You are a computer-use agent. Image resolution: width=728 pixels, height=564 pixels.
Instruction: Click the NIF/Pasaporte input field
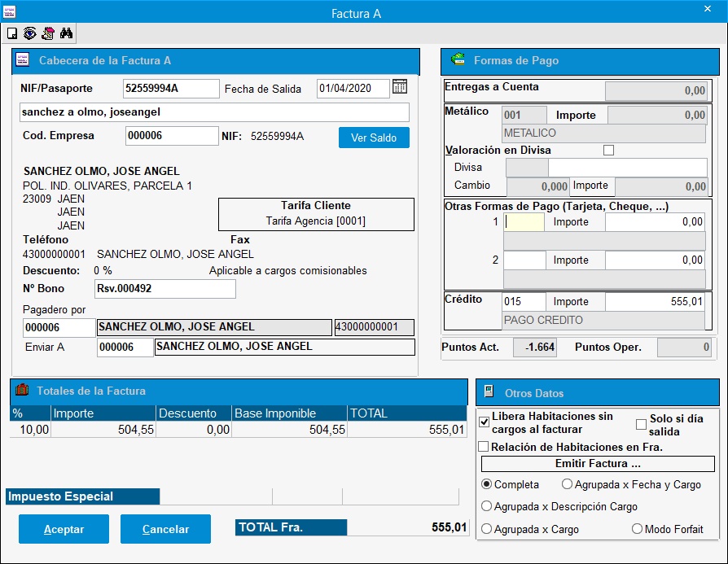click(171, 88)
